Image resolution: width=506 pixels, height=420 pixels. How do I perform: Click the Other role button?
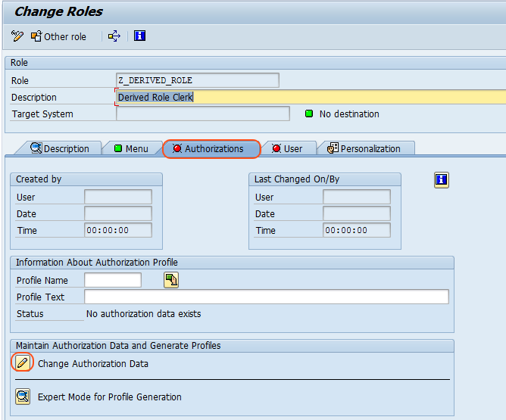pos(59,36)
